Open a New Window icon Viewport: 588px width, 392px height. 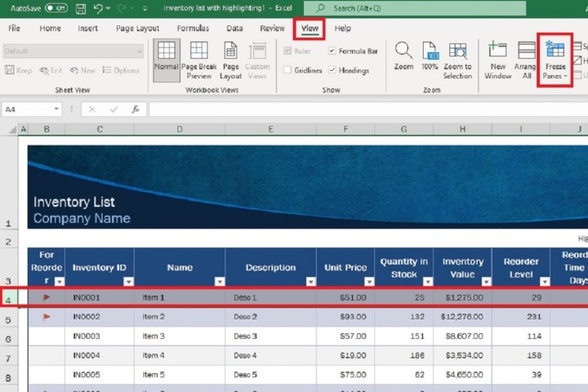[x=497, y=50]
